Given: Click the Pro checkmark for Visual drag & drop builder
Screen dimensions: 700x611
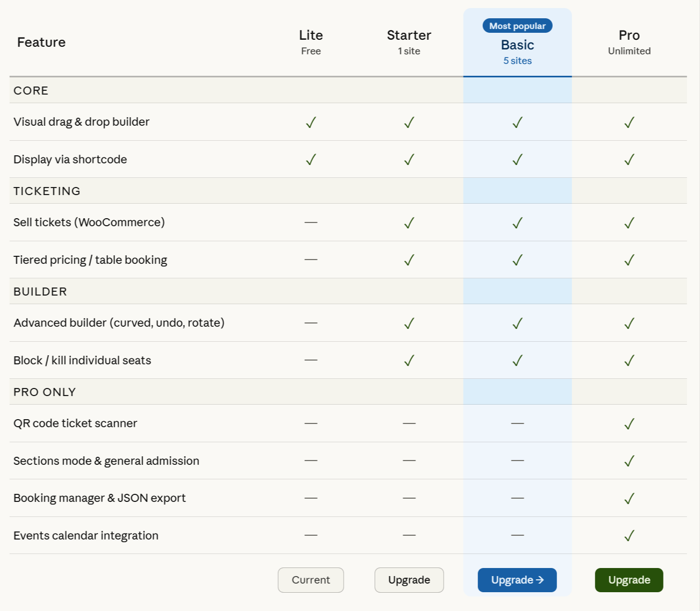Looking at the screenshot, I should tap(629, 123).
